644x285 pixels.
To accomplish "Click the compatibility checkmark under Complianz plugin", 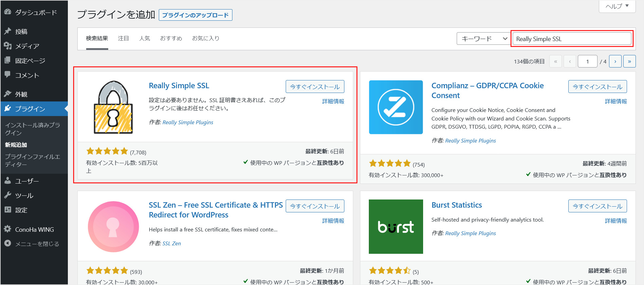I will click(x=528, y=174).
